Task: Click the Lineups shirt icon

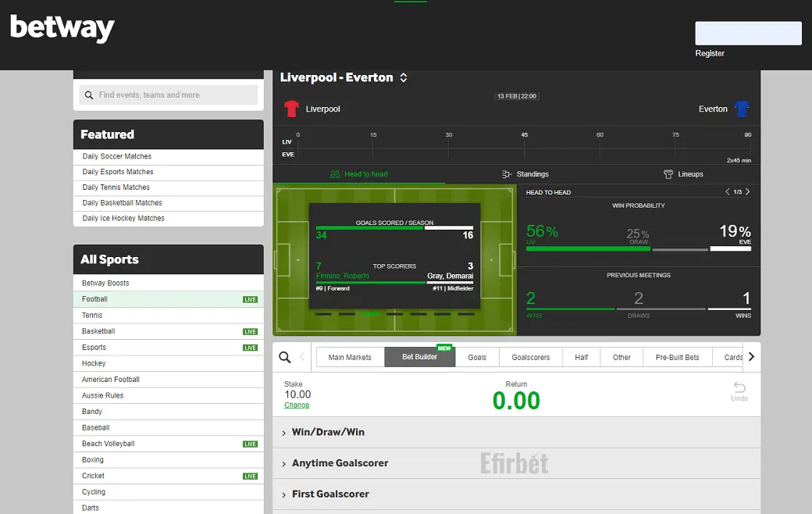Action: 668,174
